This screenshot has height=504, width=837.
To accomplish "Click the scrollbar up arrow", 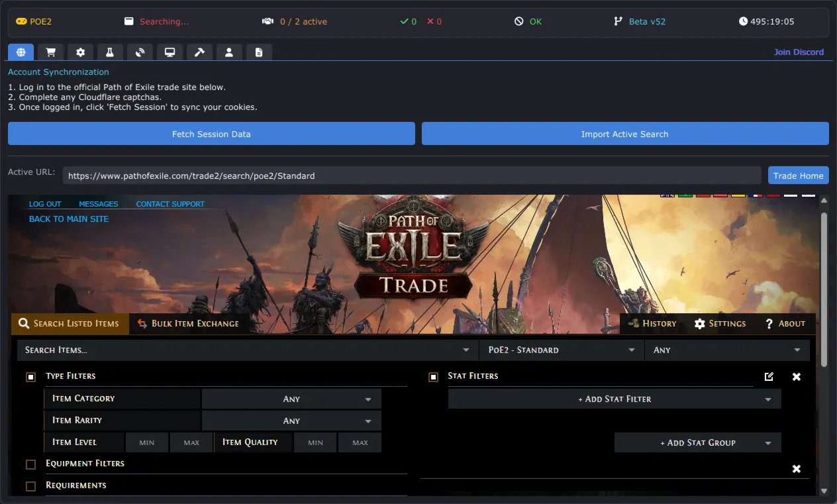I will point(824,200).
